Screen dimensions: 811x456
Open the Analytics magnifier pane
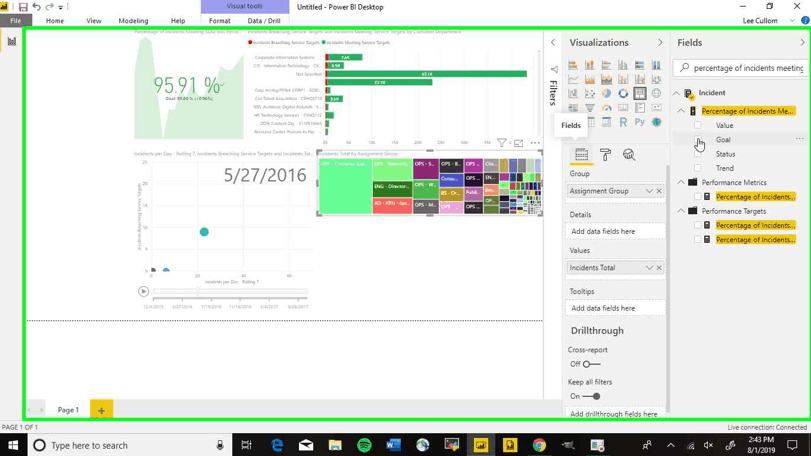point(629,154)
